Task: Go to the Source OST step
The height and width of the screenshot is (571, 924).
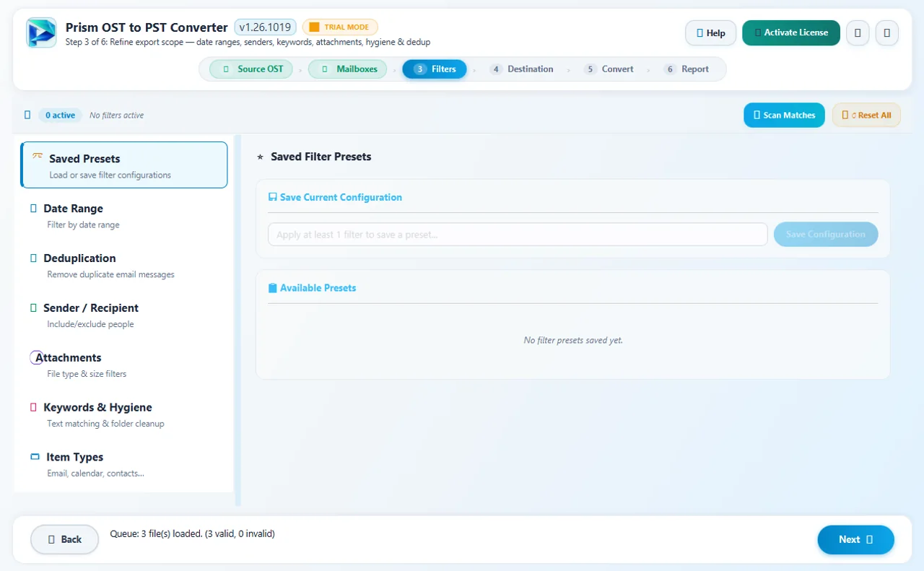Action: (251, 69)
